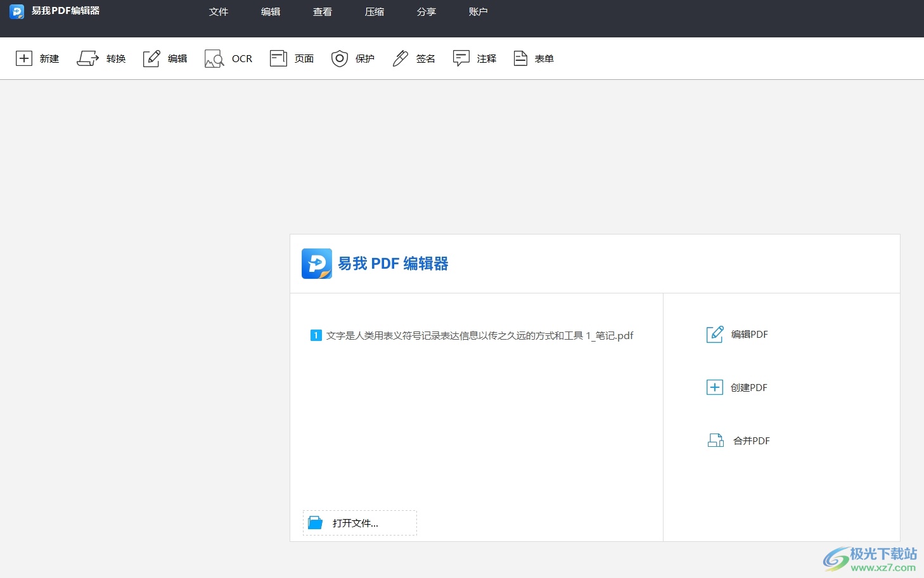Click the 编辑PDF pencil icon
Image resolution: width=924 pixels, height=578 pixels.
coord(715,334)
